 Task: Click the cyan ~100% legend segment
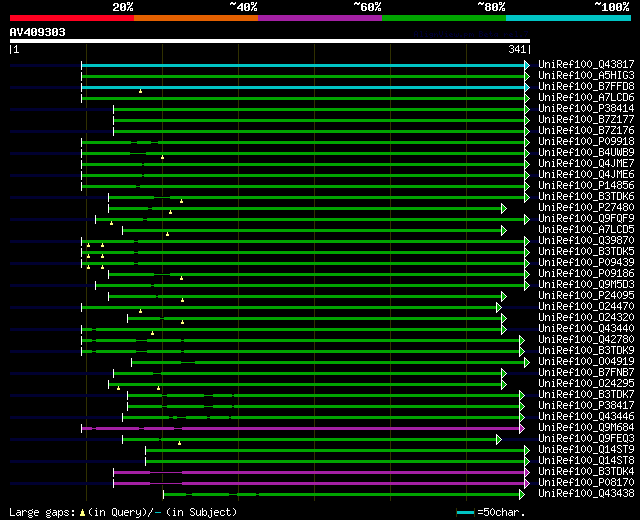pyautogui.click(x=568, y=18)
